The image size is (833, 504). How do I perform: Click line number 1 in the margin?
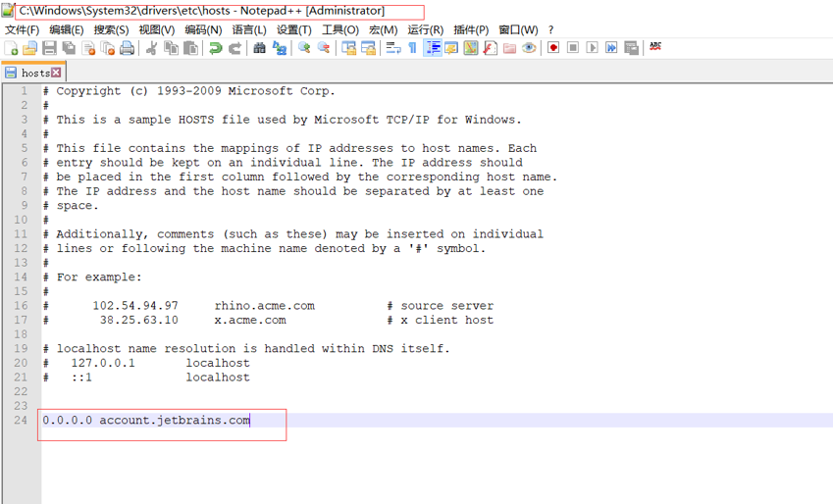pos(24,91)
